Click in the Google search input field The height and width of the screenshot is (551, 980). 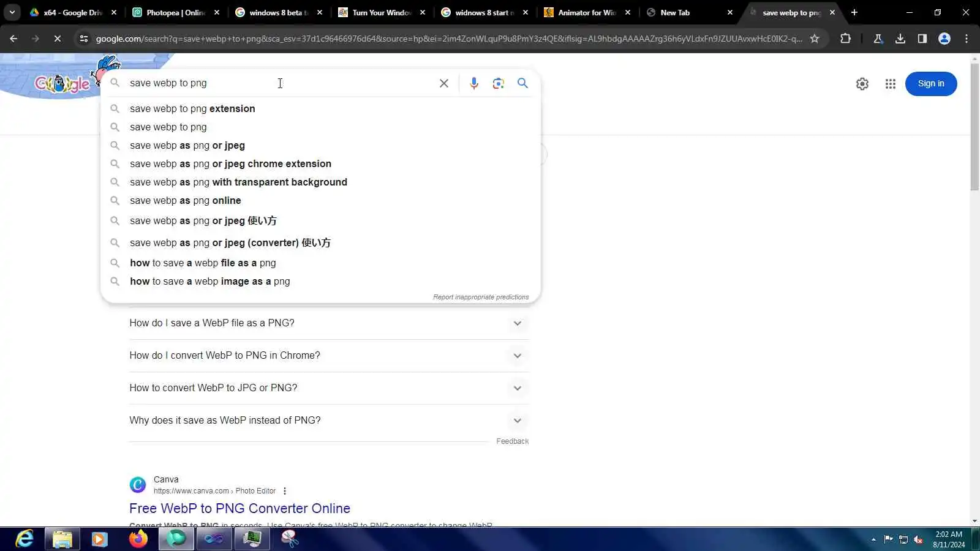pyautogui.click(x=279, y=83)
